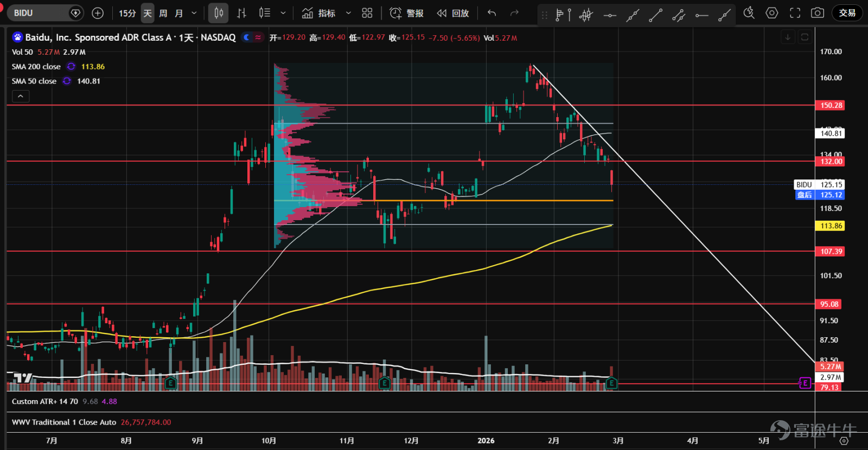Viewport: 868px width, 450px height.
Task: Select the horizontal line tool
Action: pyautogui.click(x=610, y=15)
